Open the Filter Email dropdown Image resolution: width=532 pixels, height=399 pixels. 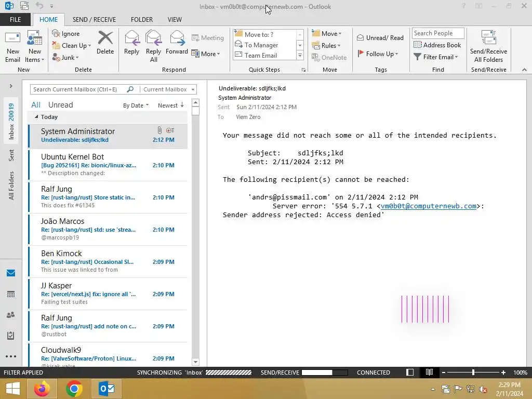(x=436, y=57)
